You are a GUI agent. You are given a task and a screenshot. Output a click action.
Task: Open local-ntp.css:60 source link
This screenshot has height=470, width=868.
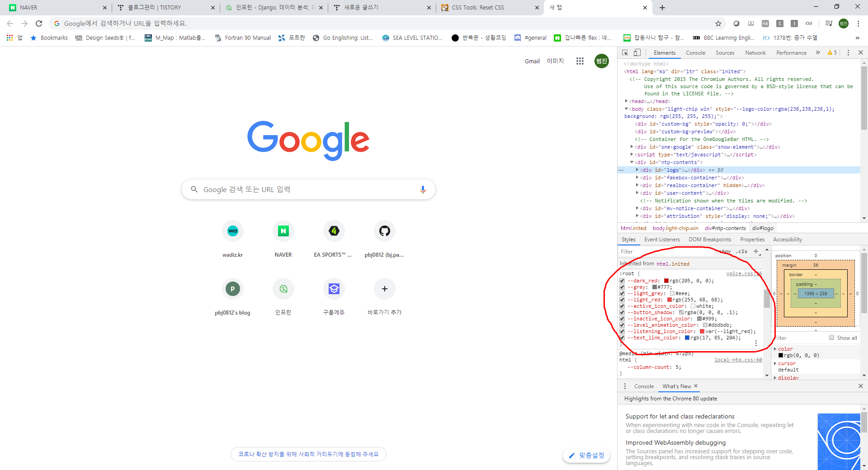pos(738,360)
